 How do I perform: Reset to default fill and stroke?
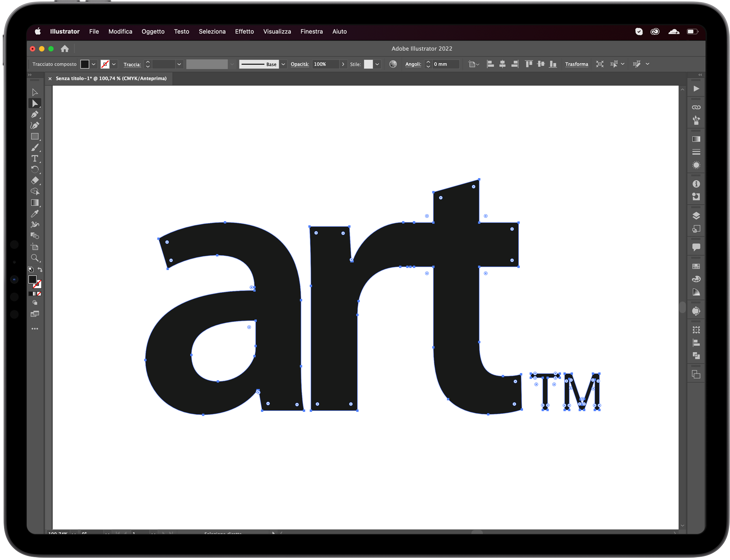(31, 270)
